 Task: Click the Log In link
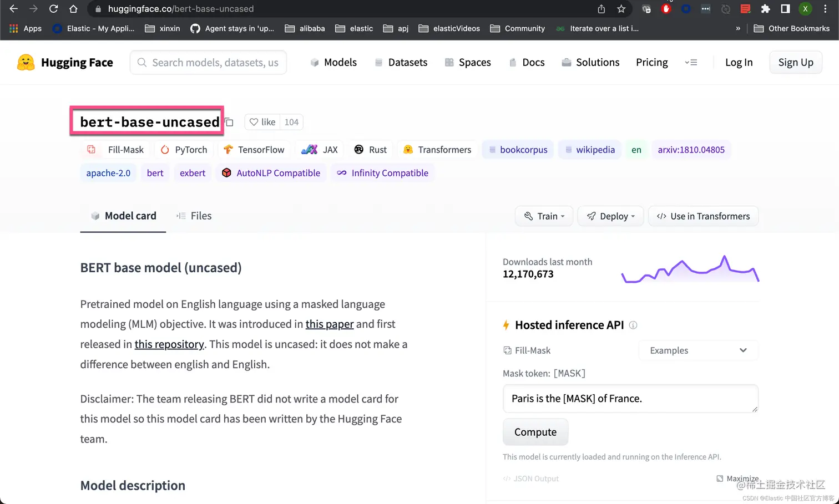coord(739,62)
